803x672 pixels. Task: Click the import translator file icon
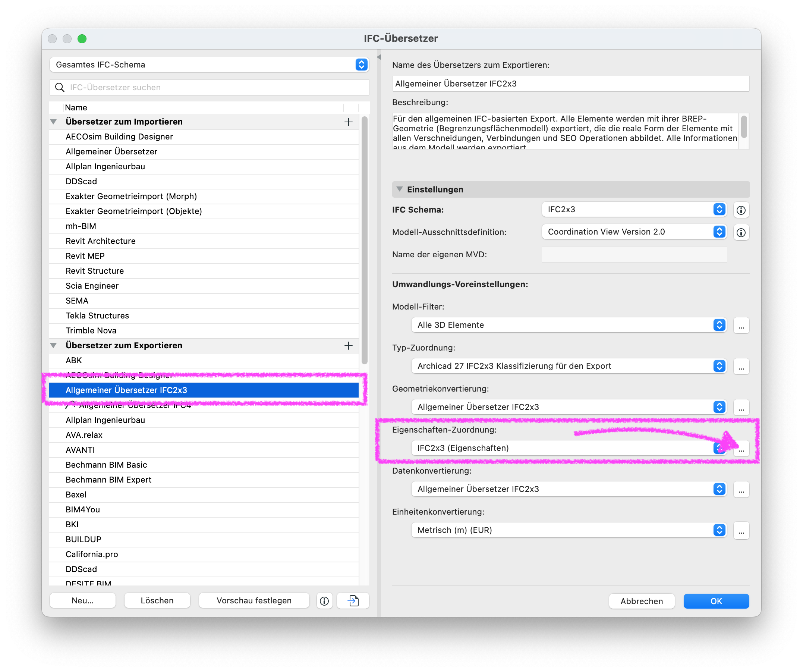coord(353,601)
